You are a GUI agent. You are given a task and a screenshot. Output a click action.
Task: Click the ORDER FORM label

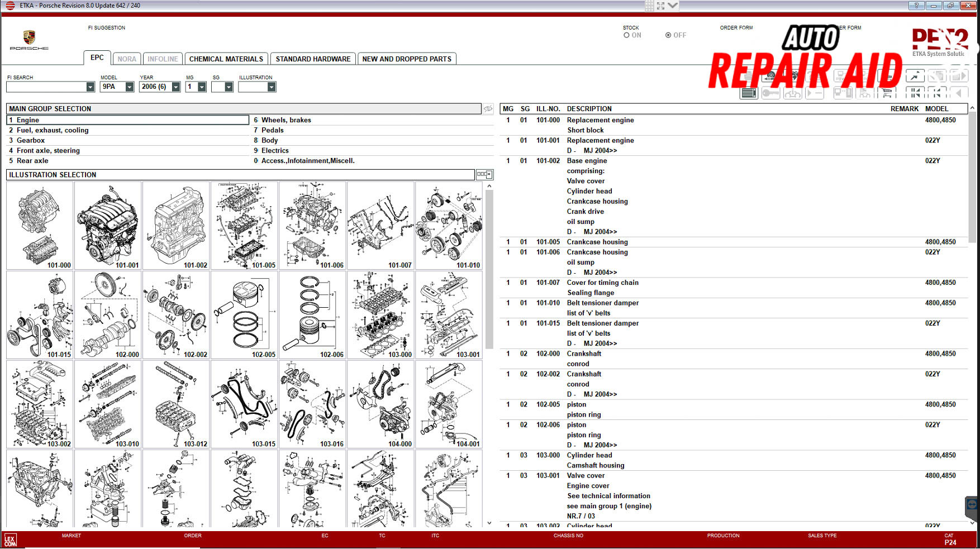(x=736, y=27)
